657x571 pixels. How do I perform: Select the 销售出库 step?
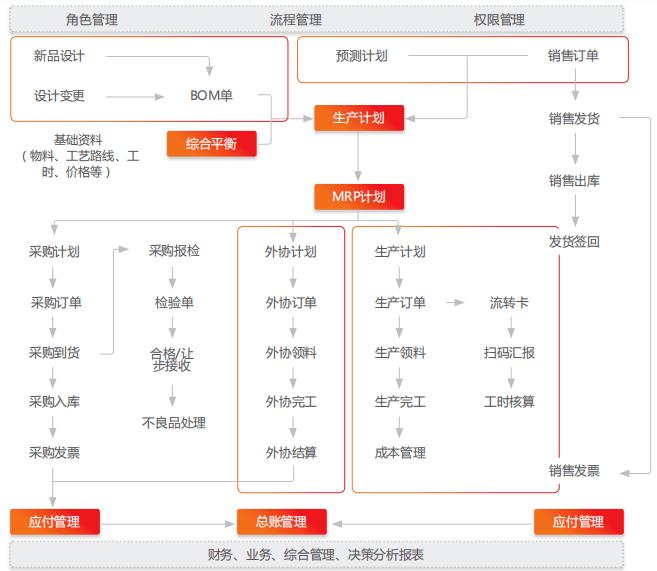(574, 180)
